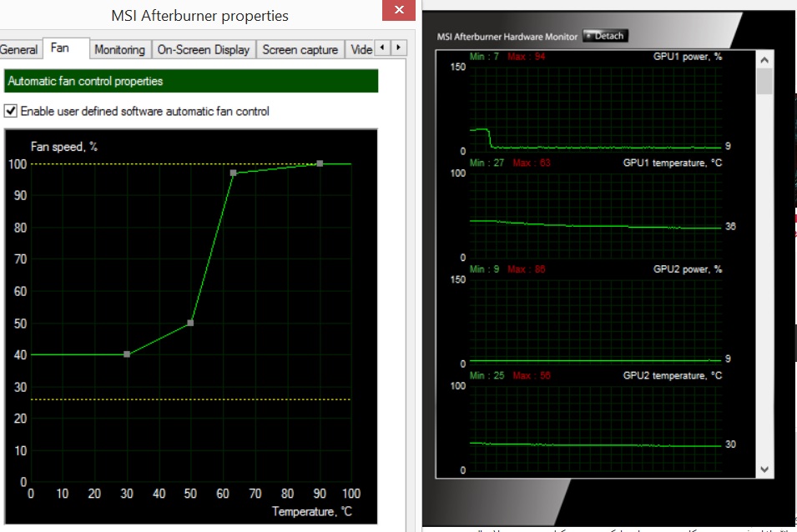
Task: Click the Automatic fan control properties header
Action: click(x=191, y=81)
